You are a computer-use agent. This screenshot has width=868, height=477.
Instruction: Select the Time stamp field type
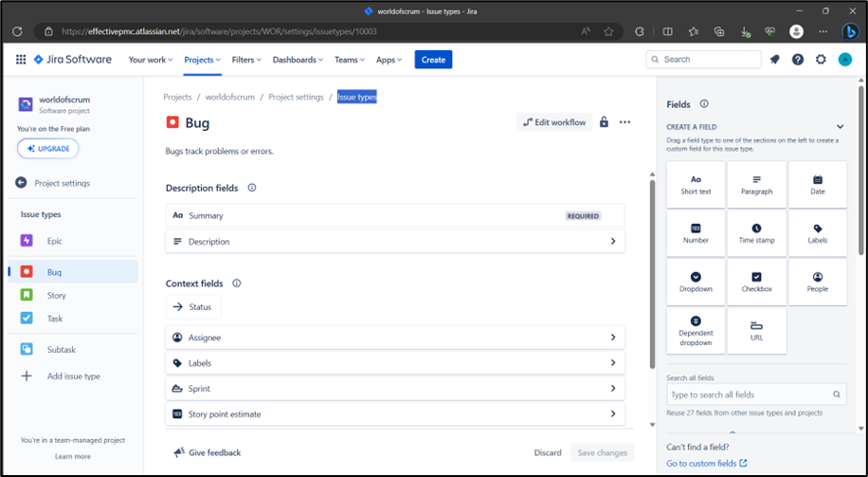pos(757,234)
